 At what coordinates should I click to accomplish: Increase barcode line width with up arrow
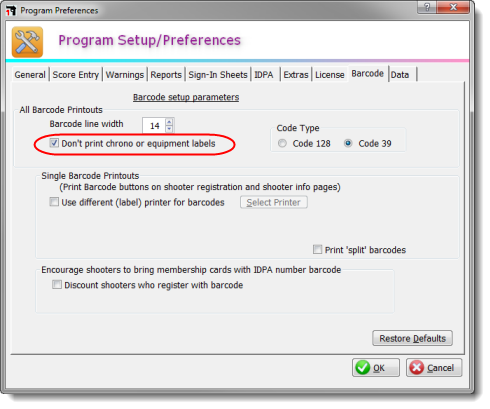[169, 122]
